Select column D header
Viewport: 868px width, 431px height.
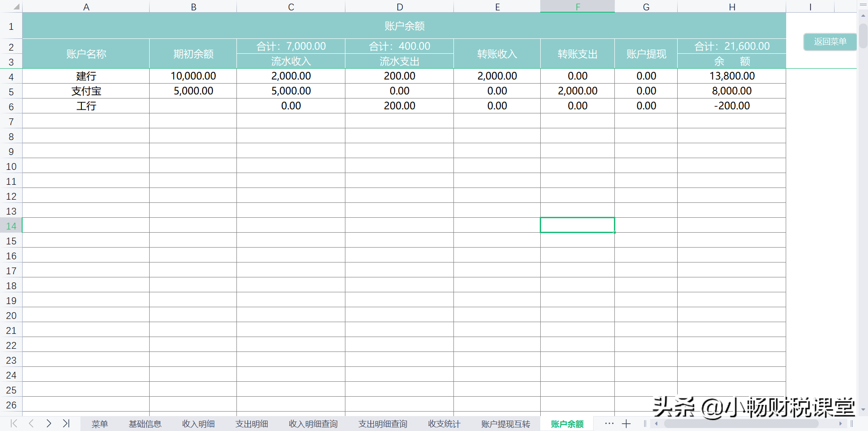pyautogui.click(x=399, y=7)
